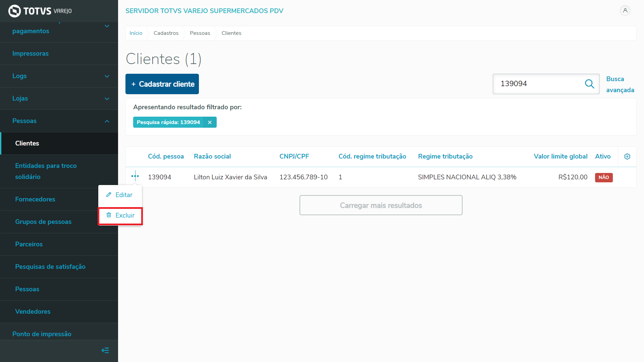Open Busca avançada link

tap(620, 84)
